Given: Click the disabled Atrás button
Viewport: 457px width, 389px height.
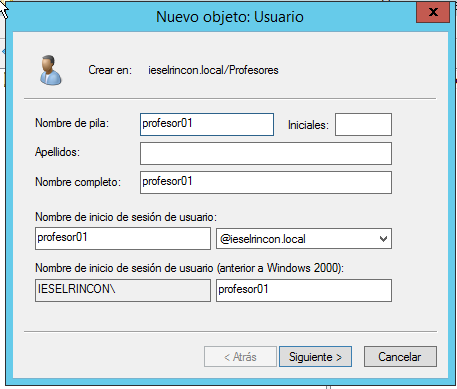Looking at the screenshot, I should pyautogui.click(x=240, y=357).
